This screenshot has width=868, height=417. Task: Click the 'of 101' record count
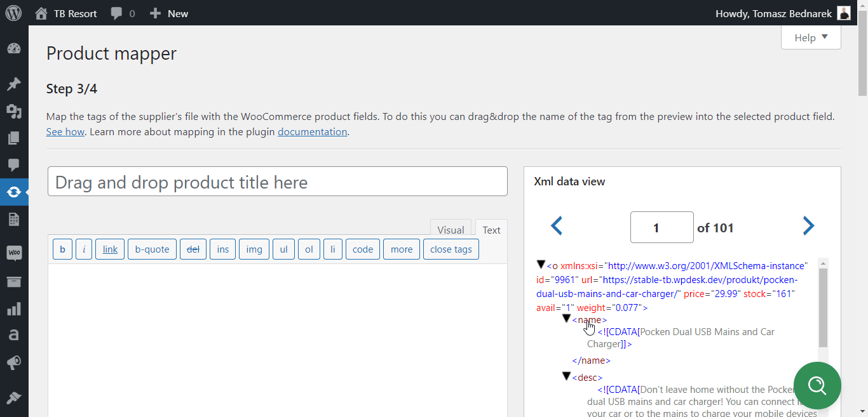715,227
